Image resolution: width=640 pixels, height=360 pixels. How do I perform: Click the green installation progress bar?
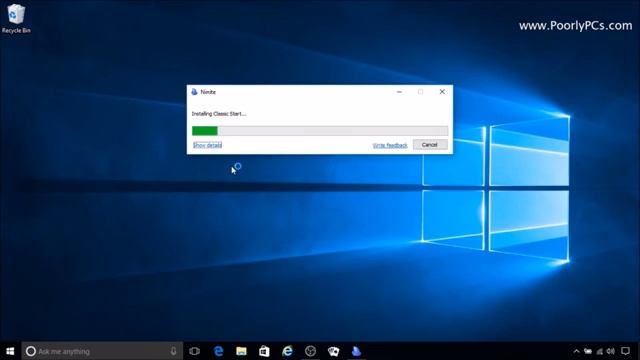pyautogui.click(x=320, y=131)
